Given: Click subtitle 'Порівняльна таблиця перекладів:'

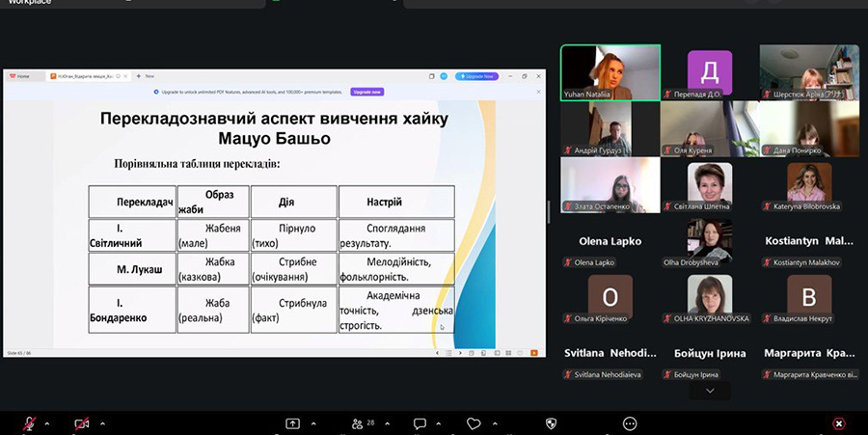Looking at the screenshot, I should point(197,164).
